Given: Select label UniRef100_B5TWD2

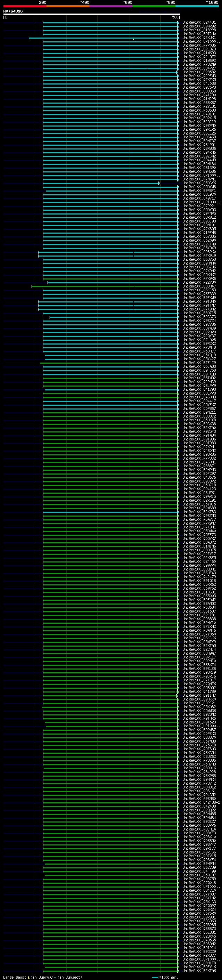Looking at the screenshot, I should click(x=199, y=378).
